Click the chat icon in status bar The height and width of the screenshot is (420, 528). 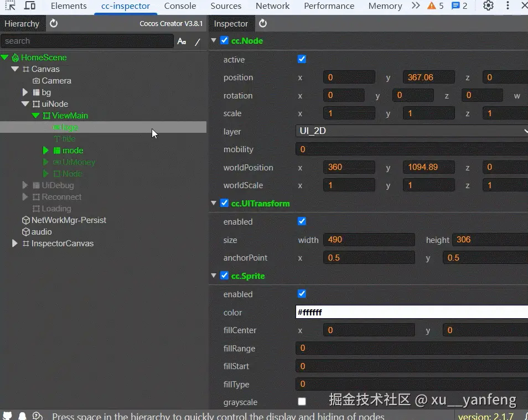coord(38,416)
